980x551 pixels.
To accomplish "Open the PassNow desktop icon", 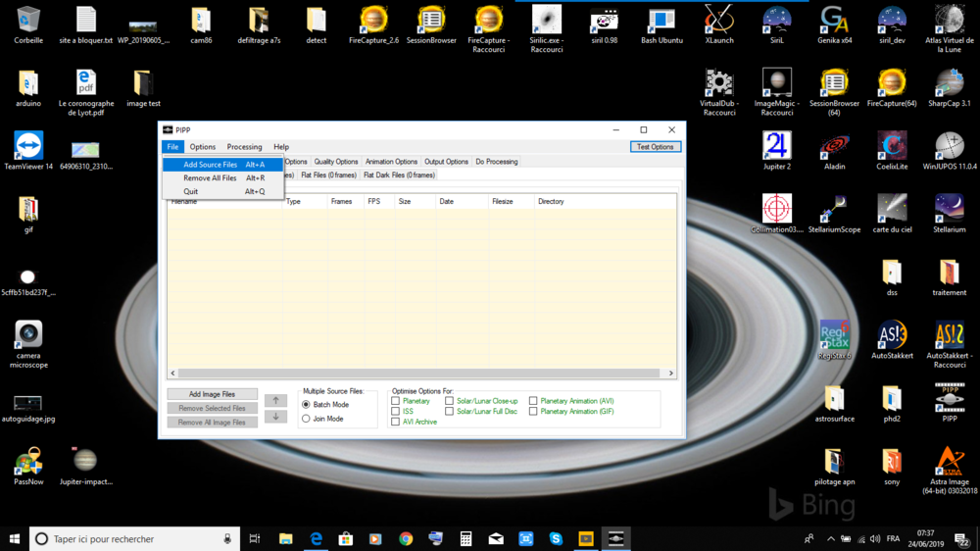I will click(28, 466).
